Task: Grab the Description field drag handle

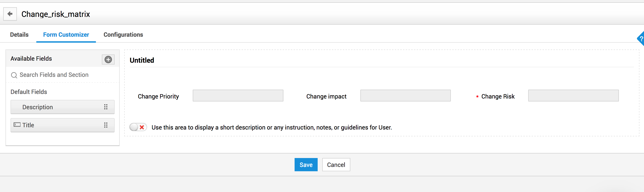Action: click(106, 107)
